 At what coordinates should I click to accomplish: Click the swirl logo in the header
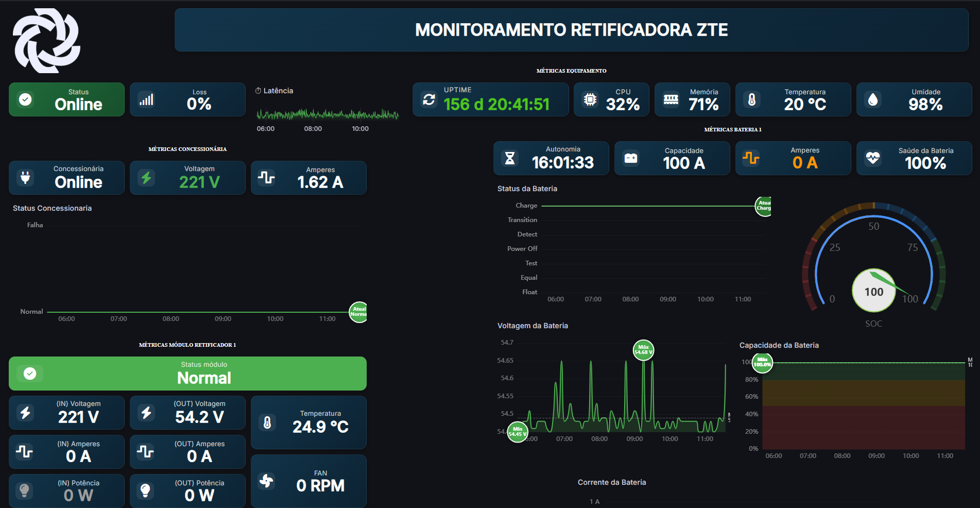pyautogui.click(x=46, y=40)
